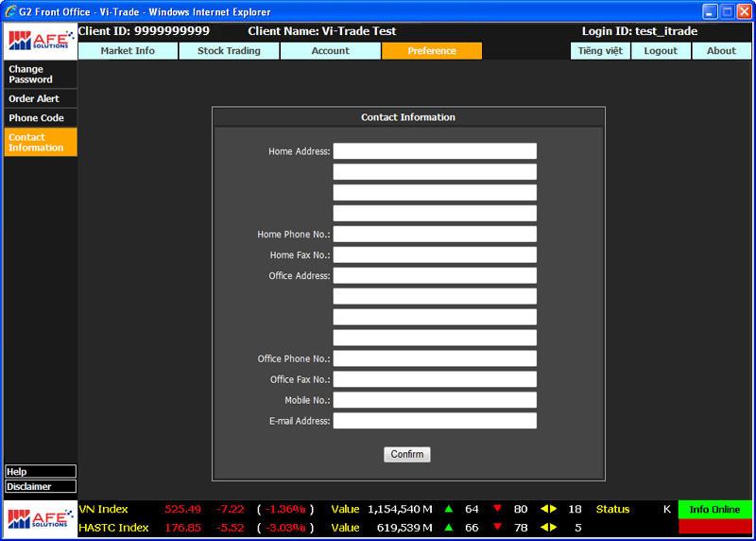This screenshot has height=541, width=756.
Task: Focus the Home Phone No. field
Action: click(x=435, y=234)
